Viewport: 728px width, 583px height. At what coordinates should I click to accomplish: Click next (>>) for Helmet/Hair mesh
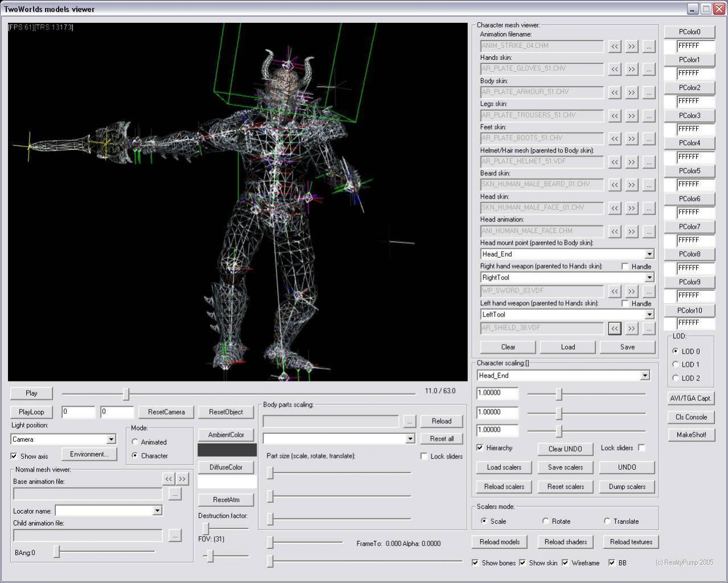[631, 162]
